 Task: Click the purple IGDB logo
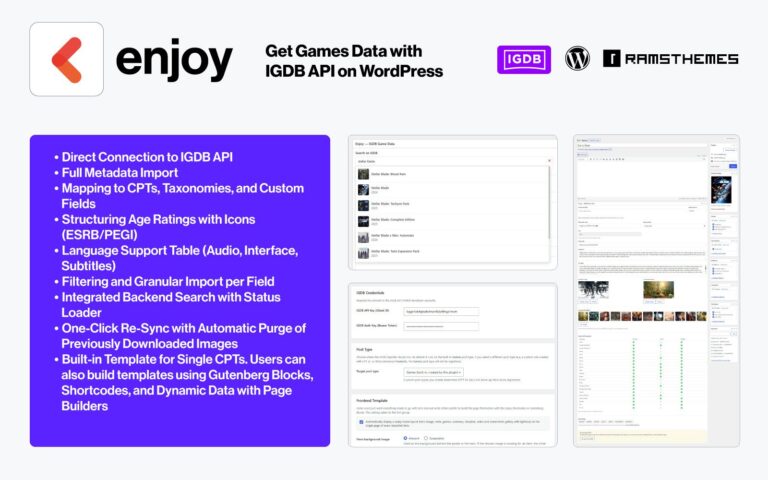524,59
